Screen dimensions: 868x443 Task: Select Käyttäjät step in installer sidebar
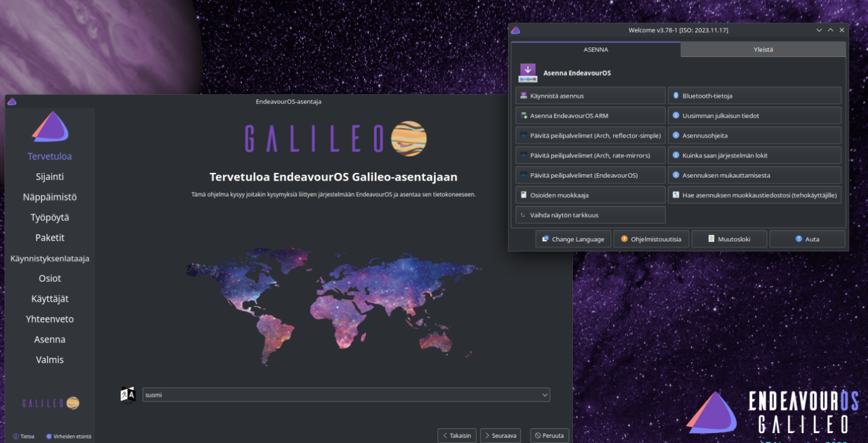pos(50,299)
